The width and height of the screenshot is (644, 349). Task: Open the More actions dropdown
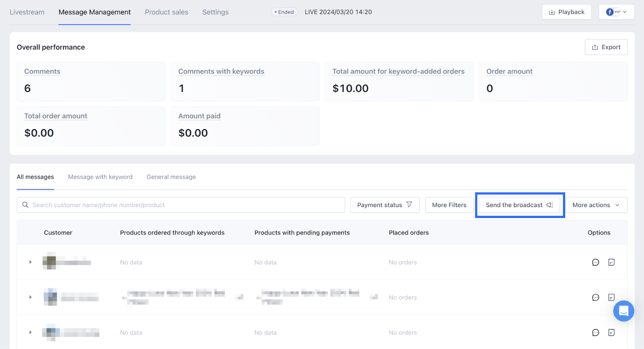coord(596,205)
